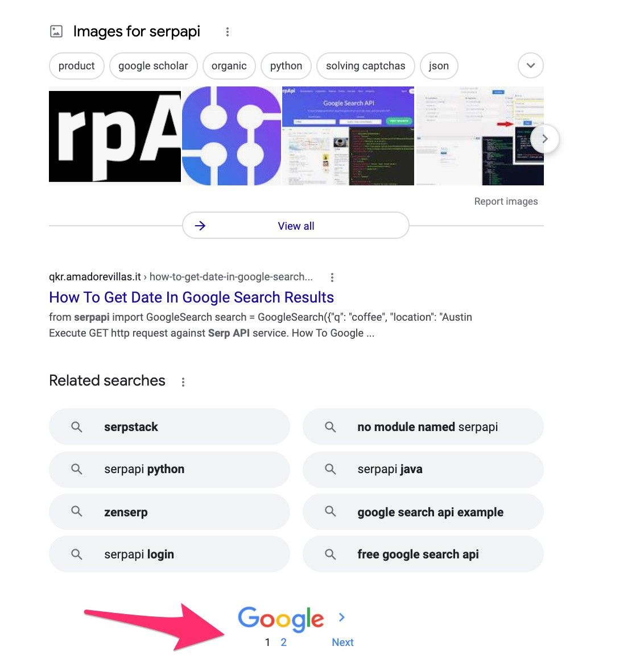Search related term no module named serpapi
This screenshot has width=644, height=671.
tap(423, 426)
